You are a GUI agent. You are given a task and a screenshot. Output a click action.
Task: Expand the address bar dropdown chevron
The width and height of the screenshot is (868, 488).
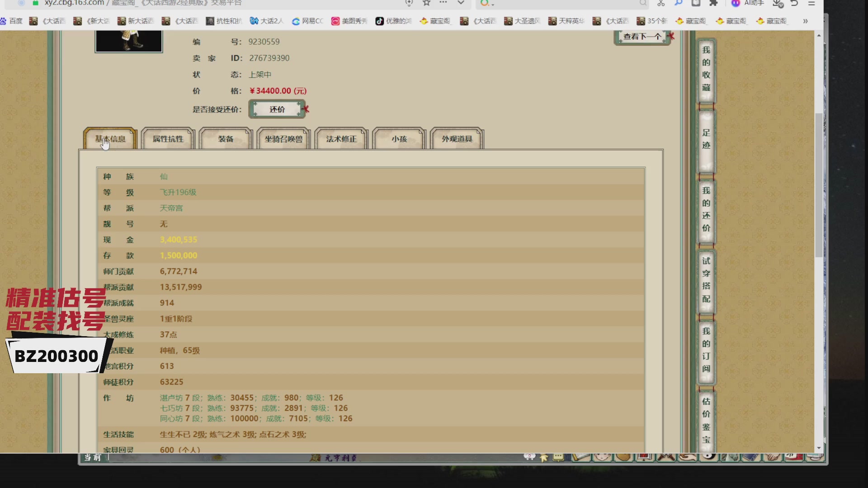point(461,3)
